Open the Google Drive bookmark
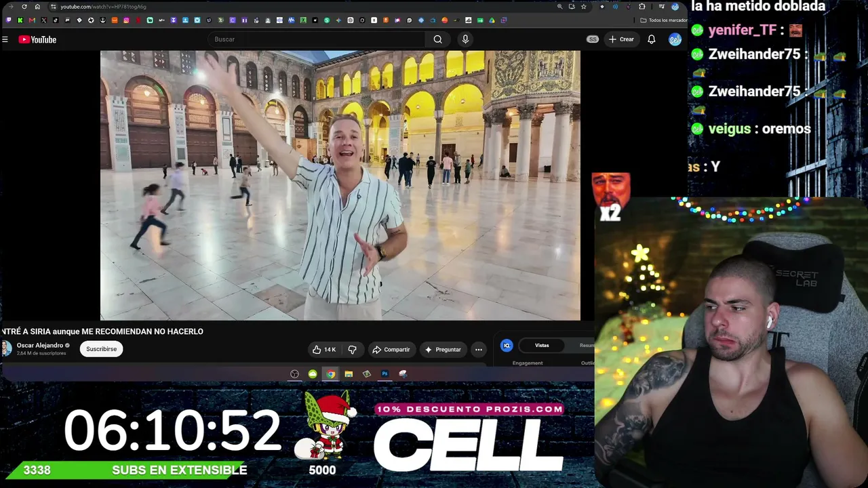This screenshot has height=488, width=868. click(x=492, y=20)
